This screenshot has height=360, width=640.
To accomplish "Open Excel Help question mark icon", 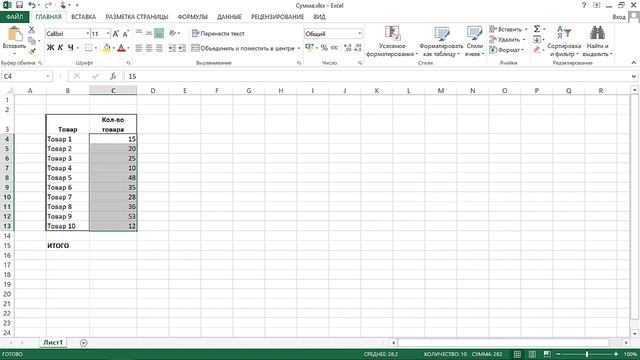I will pyautogui.click(x=584, y=5).
